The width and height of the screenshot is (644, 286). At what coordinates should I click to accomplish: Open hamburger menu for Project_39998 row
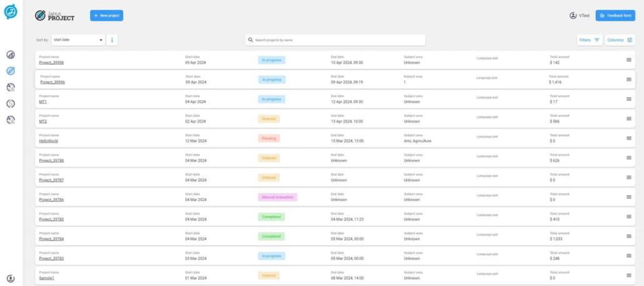pyautogui.click(x=629, y=60)
